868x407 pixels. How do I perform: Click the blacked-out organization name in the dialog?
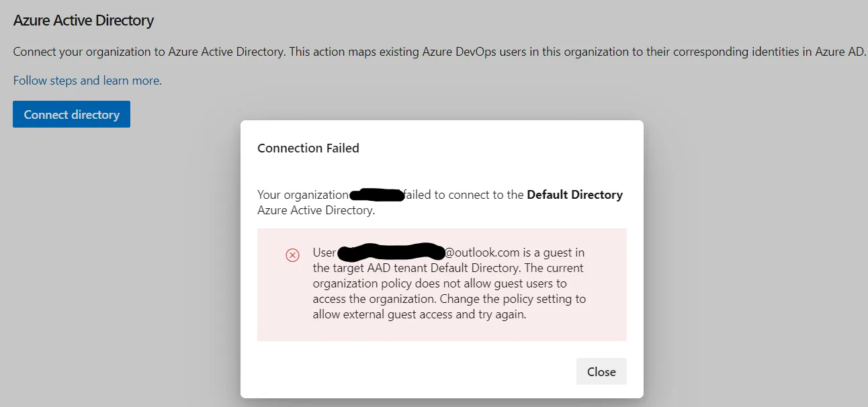point(377,195)
